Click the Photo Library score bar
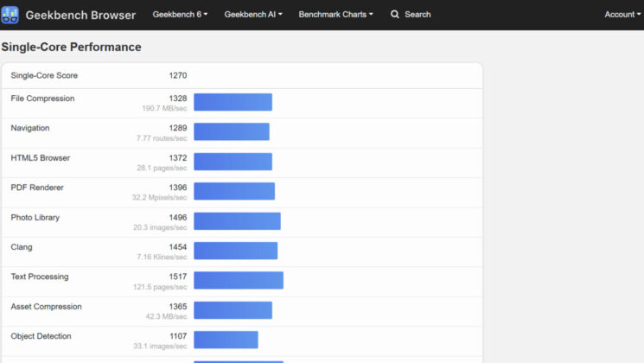 click(x=237, y=221)
